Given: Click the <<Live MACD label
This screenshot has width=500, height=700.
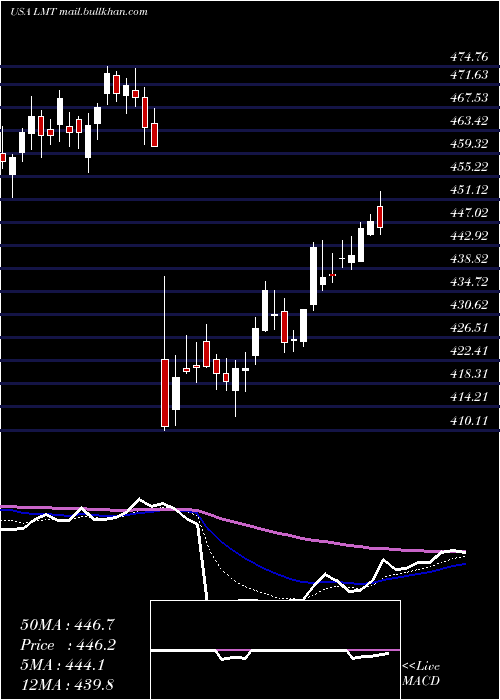Looking at the screenshot, I should (421, 674).
